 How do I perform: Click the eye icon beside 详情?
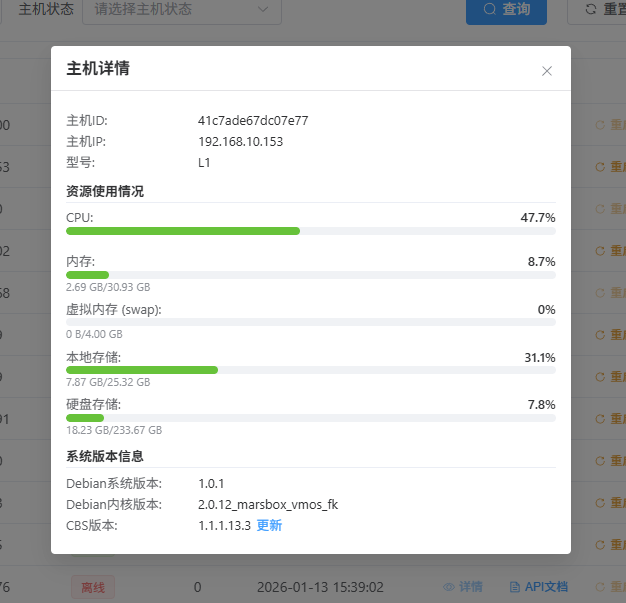[x=449, y=586]
